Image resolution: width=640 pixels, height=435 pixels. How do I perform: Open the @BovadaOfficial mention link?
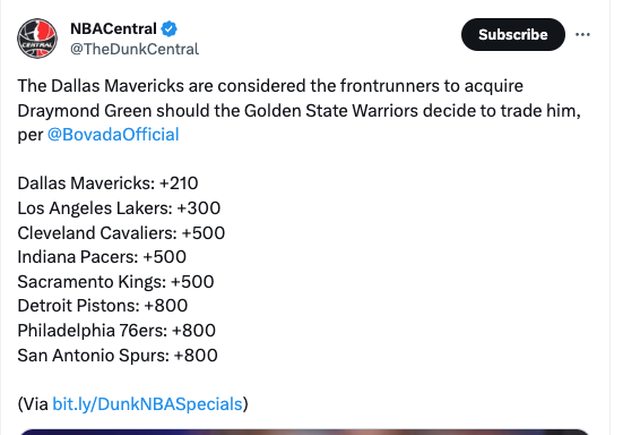tap(113, 134)
